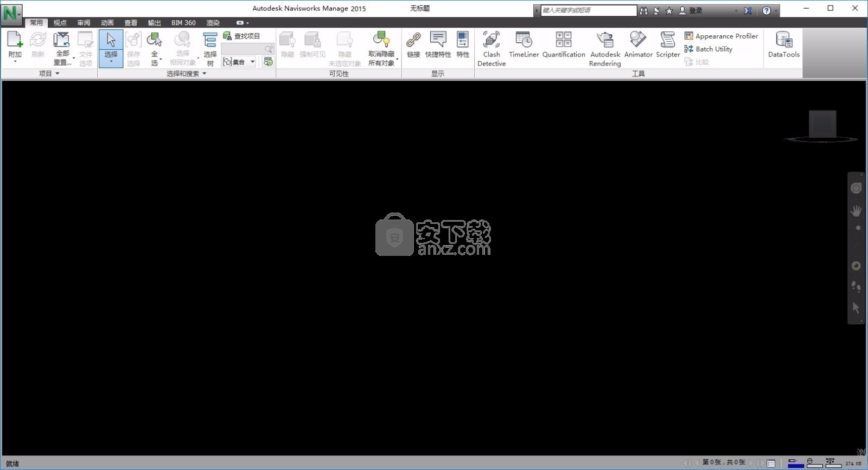Expand the 项目 (Project) panel dropdown

tap(49, 73)
